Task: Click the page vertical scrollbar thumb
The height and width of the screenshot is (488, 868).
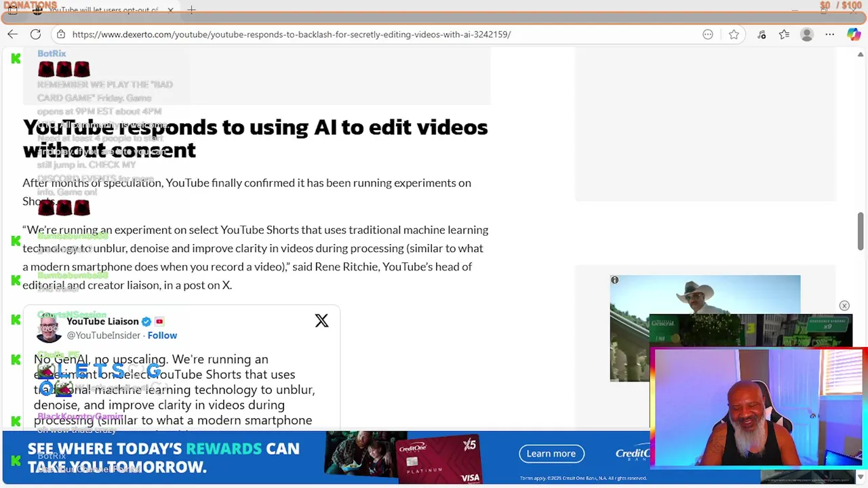Action: [861, 230]
